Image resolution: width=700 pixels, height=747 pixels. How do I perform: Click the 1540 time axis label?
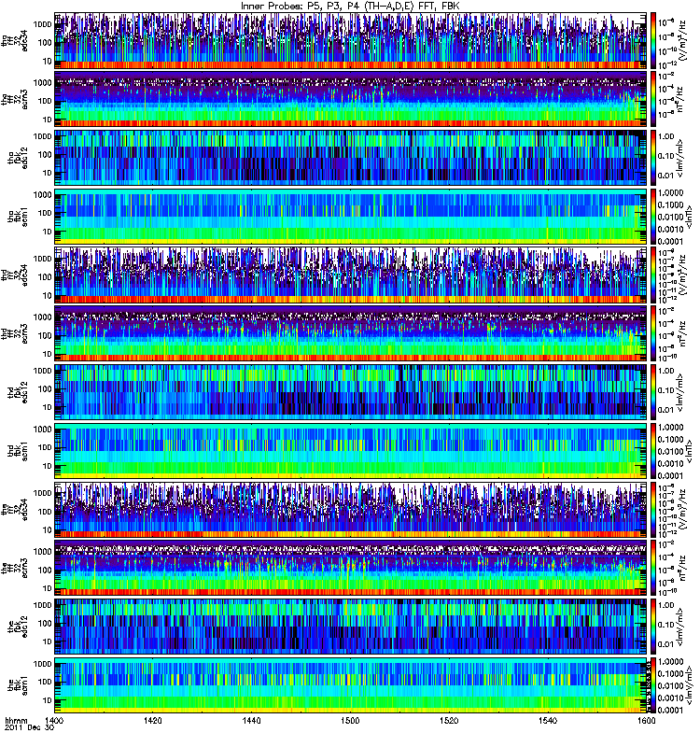click(x=548, y=720)
